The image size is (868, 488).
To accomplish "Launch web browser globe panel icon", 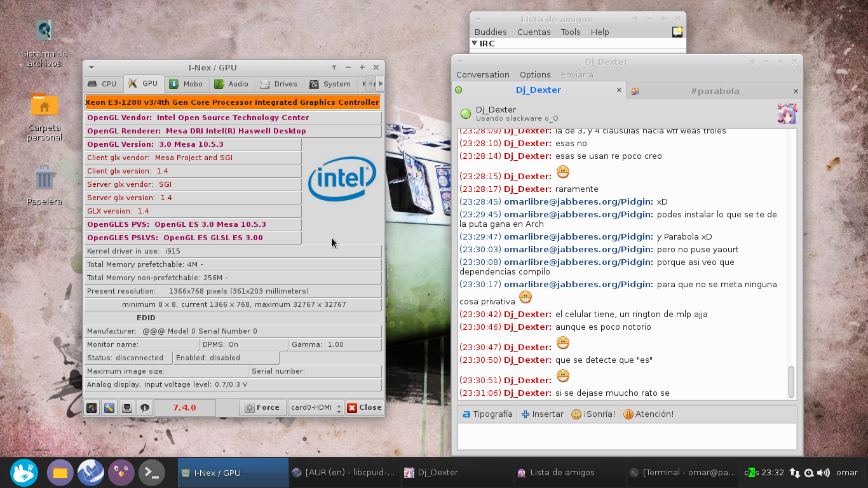I will click(91, 473).
